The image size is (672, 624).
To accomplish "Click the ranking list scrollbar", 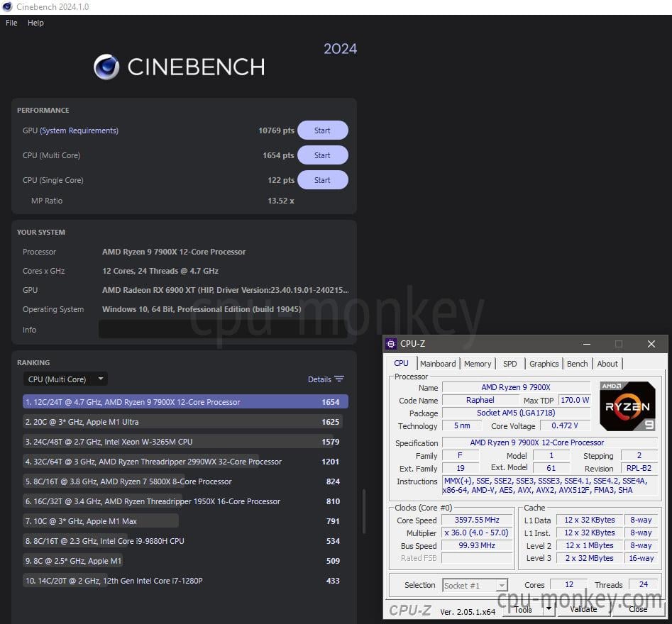I will (x=364, y=511).
